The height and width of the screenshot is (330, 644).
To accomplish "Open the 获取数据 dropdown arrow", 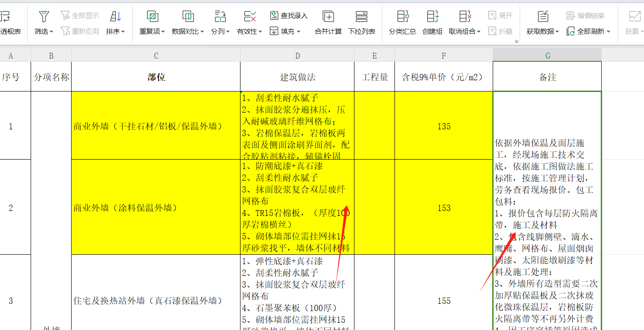I will pyautogui.click(x=557, y=32).
